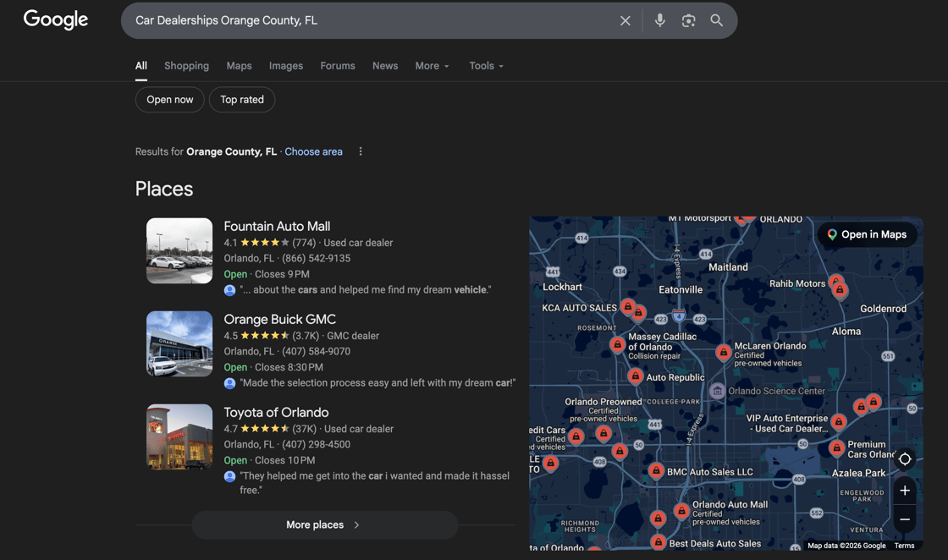Open the Tools dropdown
Viewport: 948px width, 560px height.
coord(486,66)
